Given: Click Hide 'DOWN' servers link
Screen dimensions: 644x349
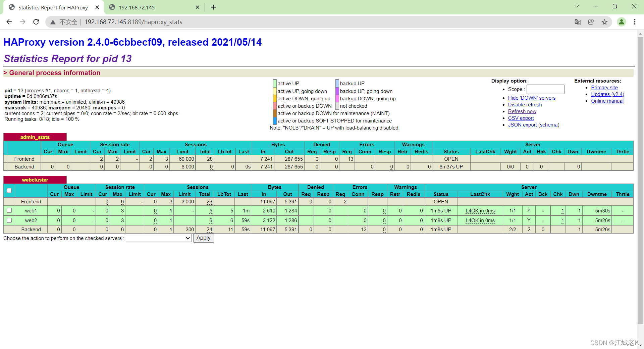Looking at the screenshot, I should pos(532,98).
